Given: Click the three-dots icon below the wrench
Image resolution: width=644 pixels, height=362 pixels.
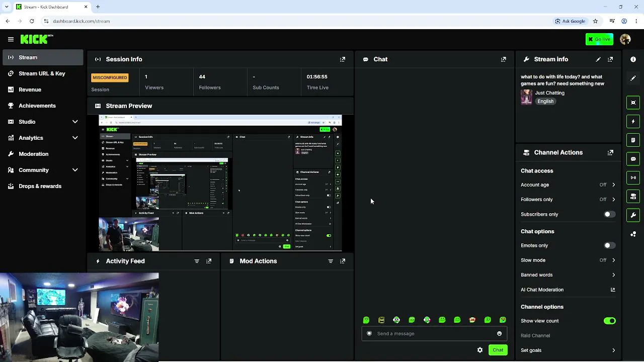Looking at the screenshot, I should tap(633, 234).
